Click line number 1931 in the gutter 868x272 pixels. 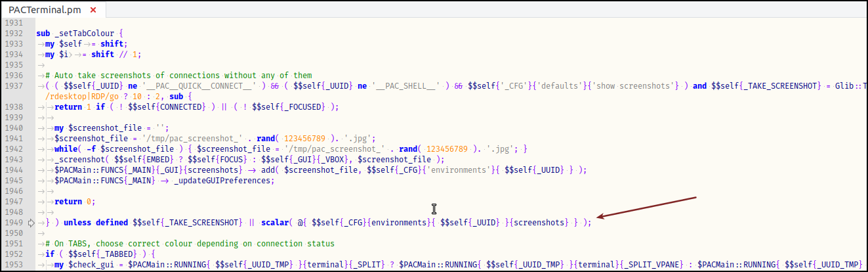[x=13, y=22]
